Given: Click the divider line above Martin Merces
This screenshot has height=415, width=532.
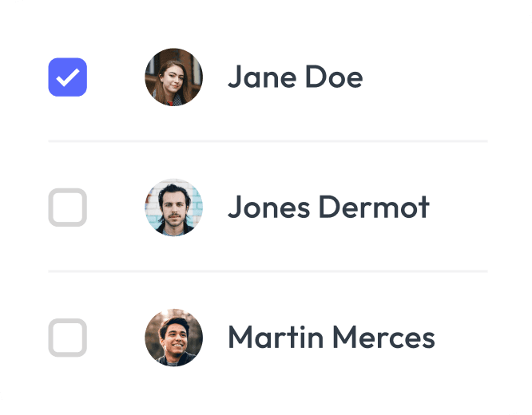Looking at the screenshot, I should [268, 271].
